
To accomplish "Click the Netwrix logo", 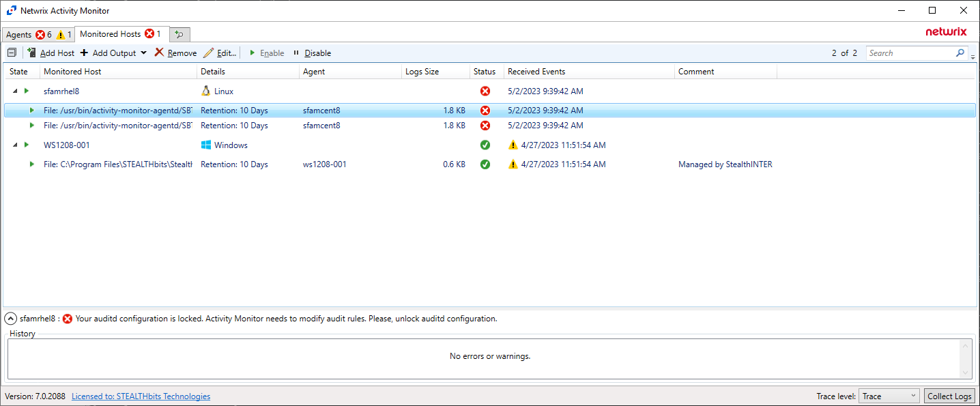I will 946,31.
